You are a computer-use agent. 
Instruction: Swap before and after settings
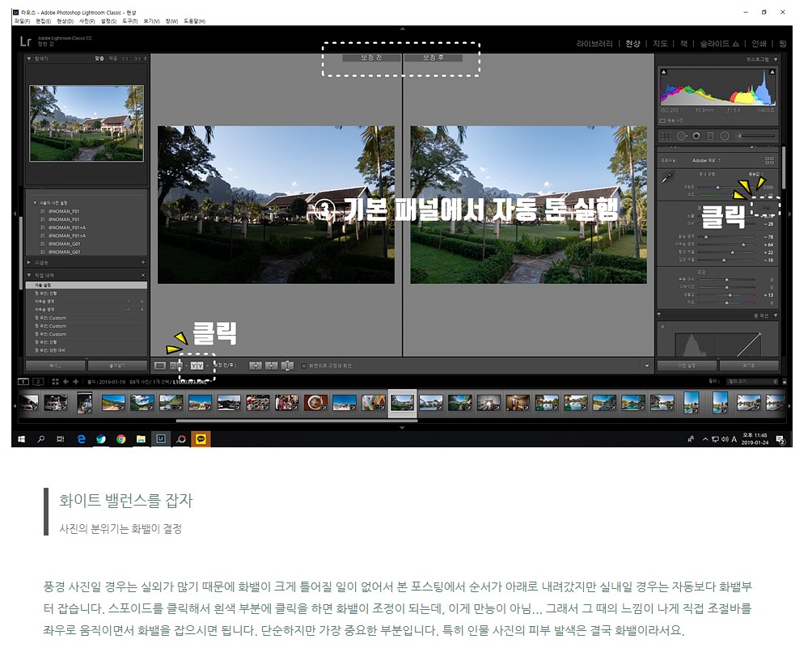(x=287, y=366)
